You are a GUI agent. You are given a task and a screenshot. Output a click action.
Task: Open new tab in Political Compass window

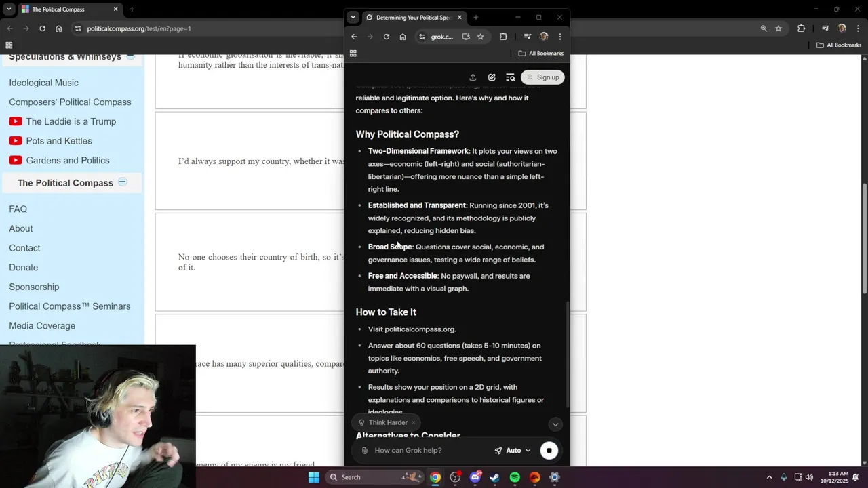(132, 9)
